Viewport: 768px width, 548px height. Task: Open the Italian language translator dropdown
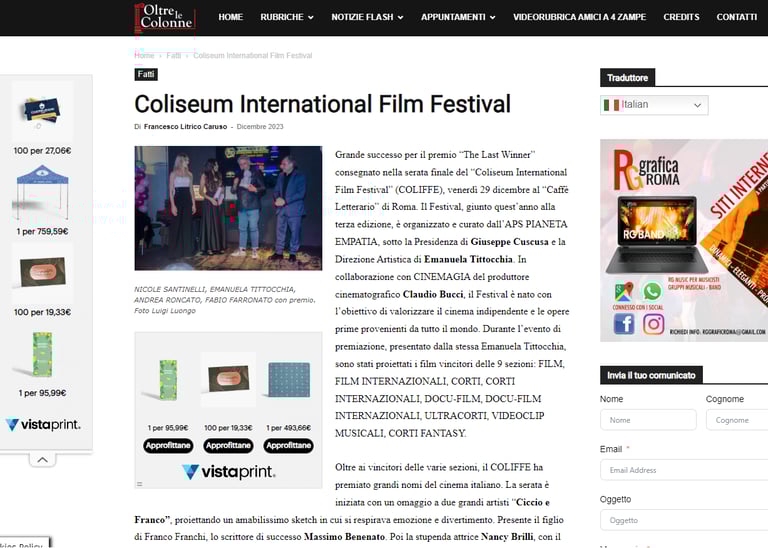tap(654, 105)
